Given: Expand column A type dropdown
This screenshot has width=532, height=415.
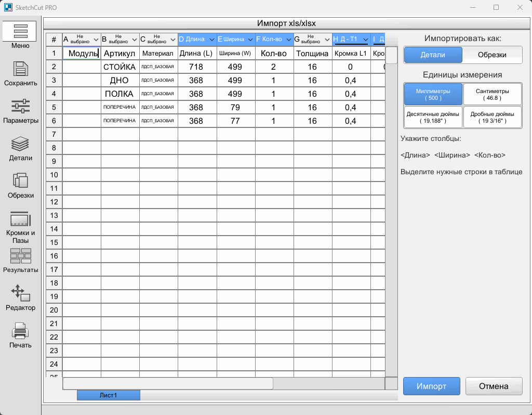Looking at the screenshot, I should tap(96, 40).
